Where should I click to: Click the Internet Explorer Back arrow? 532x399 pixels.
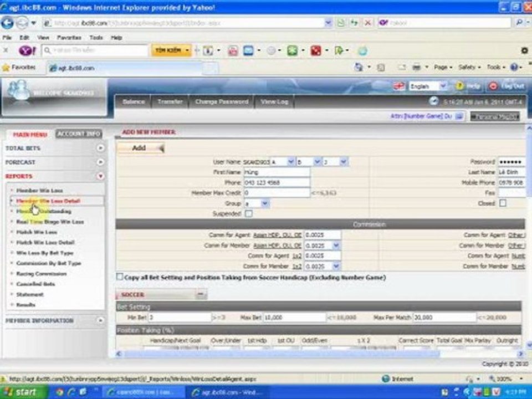tap(7, 23)
